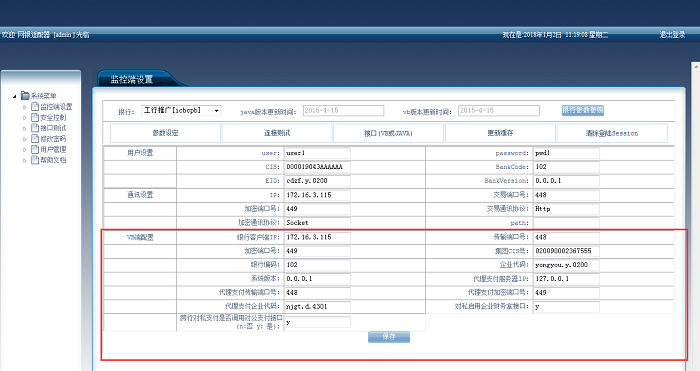Click the 保存 save button

click(x=389, y=337)
